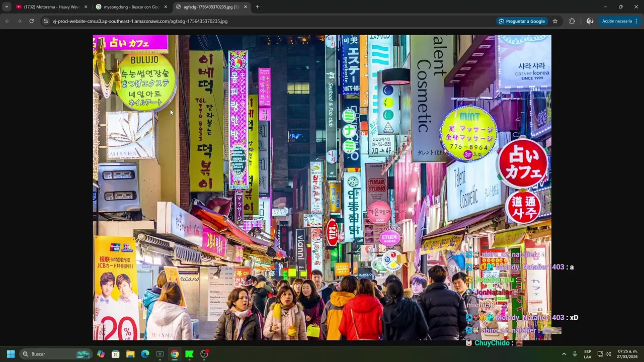644x362 pixels.
Task: Click the Acción necesaria button
Action: pos(616,21)
